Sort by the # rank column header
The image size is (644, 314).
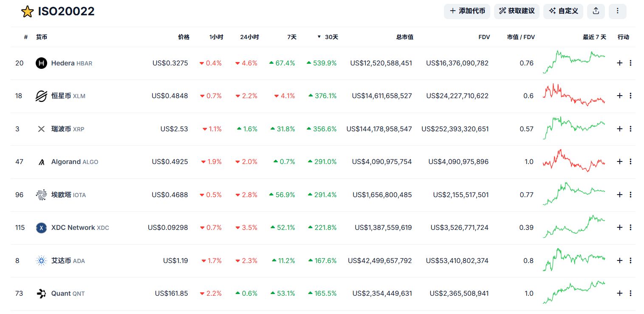(x=26, y=37)
